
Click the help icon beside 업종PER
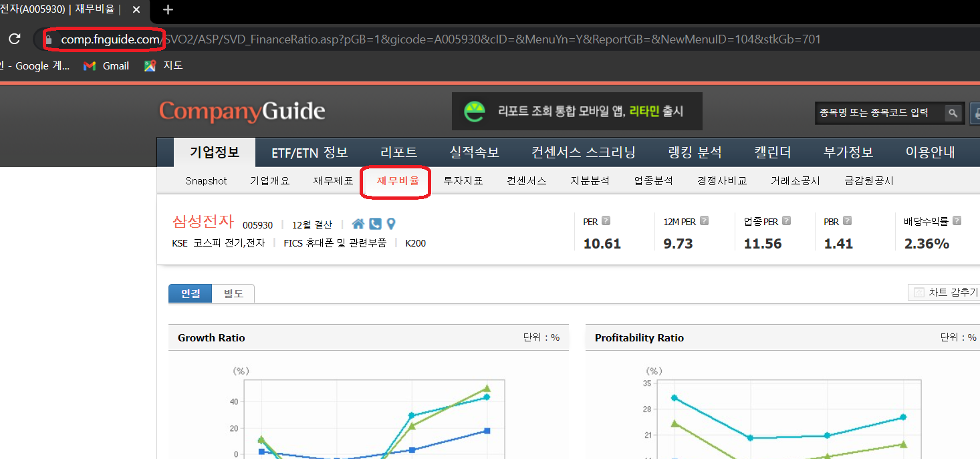tap(786, 221)
